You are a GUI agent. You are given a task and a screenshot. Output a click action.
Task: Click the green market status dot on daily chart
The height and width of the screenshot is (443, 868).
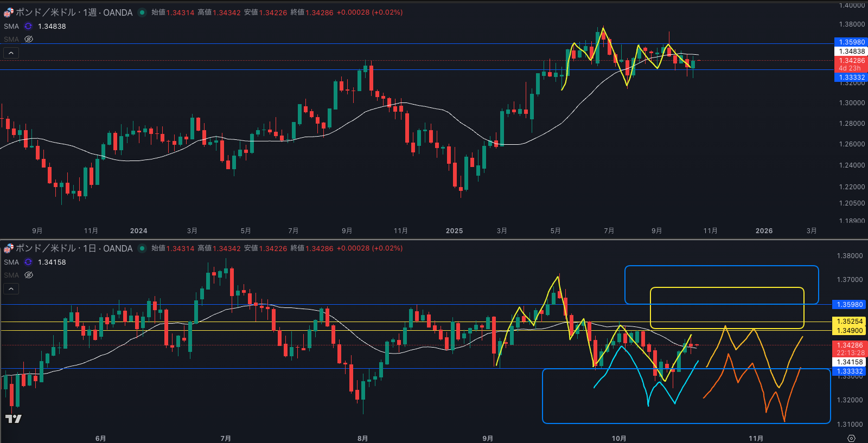click(142, 248)
